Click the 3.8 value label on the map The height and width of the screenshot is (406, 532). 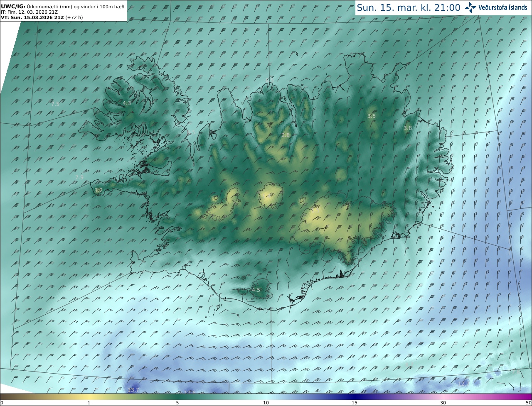(408, 128)
